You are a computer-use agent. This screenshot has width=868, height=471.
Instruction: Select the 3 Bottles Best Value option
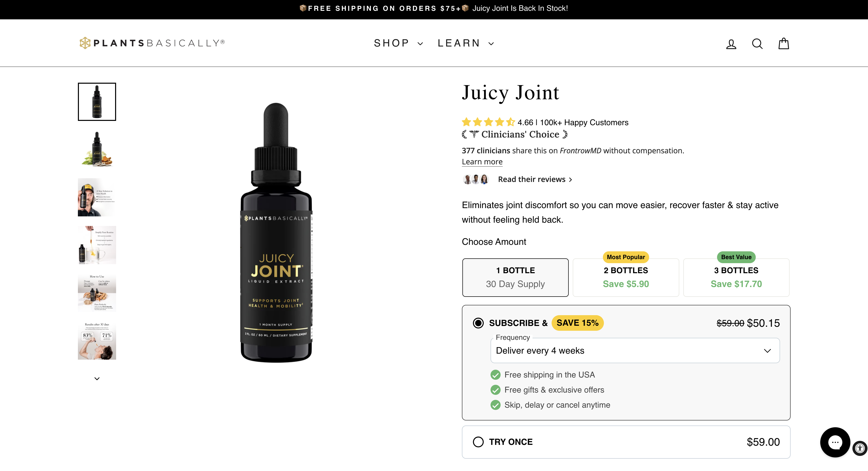(x=736, y=277)
